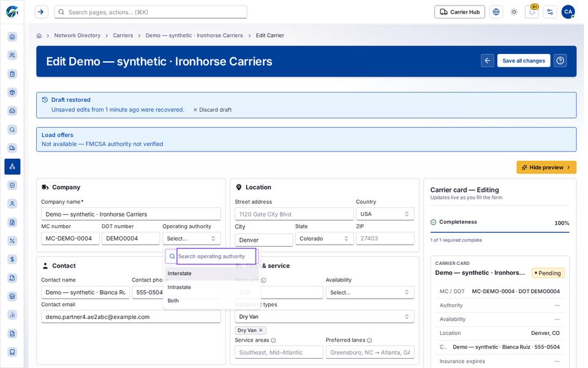Open the inbox sidebar icon

[12, 111]
